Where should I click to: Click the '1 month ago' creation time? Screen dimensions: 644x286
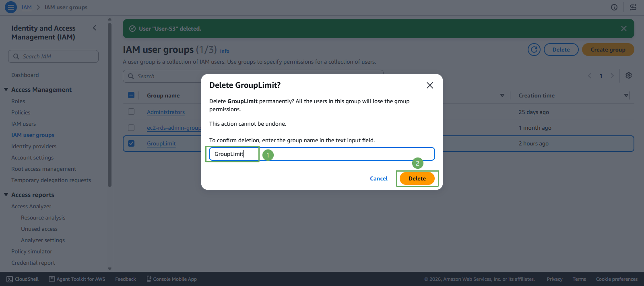[x=535, y=128]
